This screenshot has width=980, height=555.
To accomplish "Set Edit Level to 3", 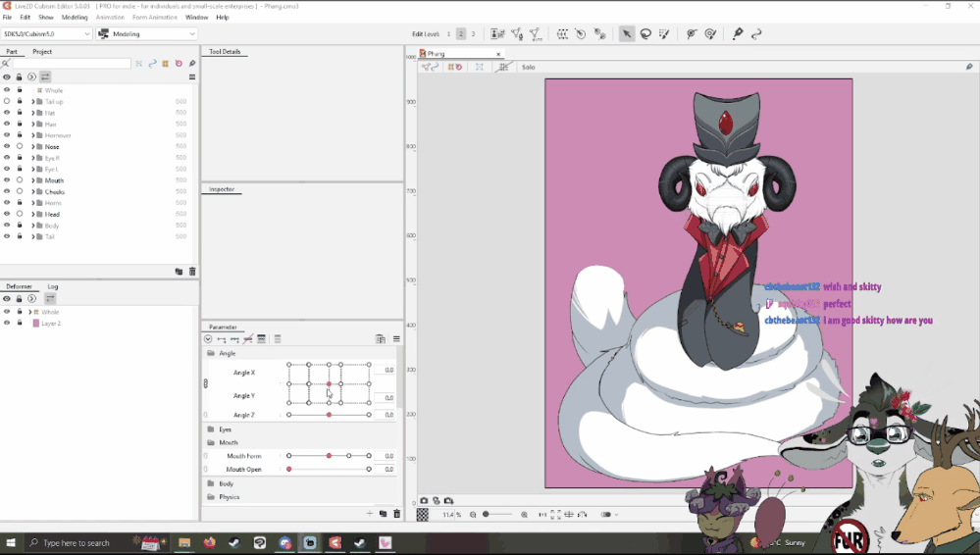I will click(473, 33).
